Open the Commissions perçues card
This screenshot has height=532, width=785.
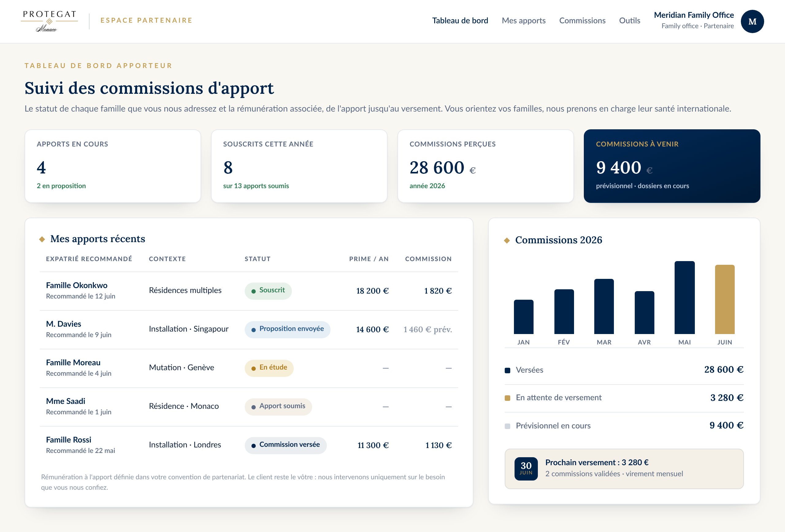tap(486, 166)
